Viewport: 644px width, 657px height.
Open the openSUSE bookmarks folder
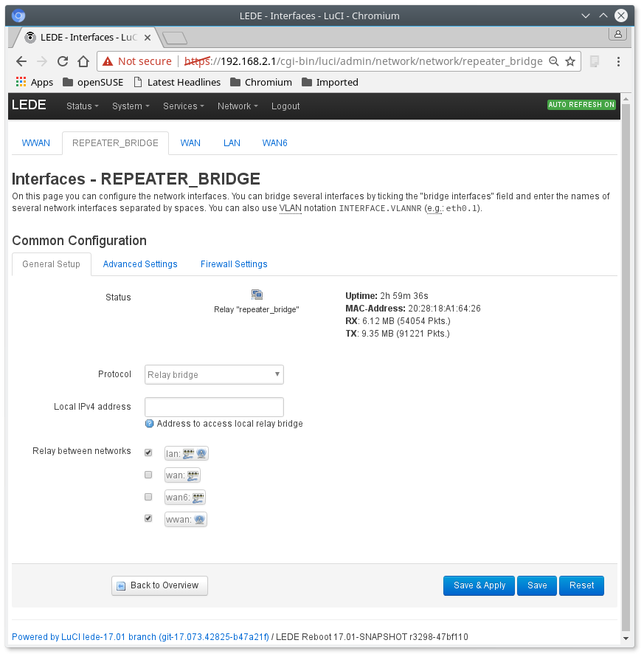click(93, 82)
